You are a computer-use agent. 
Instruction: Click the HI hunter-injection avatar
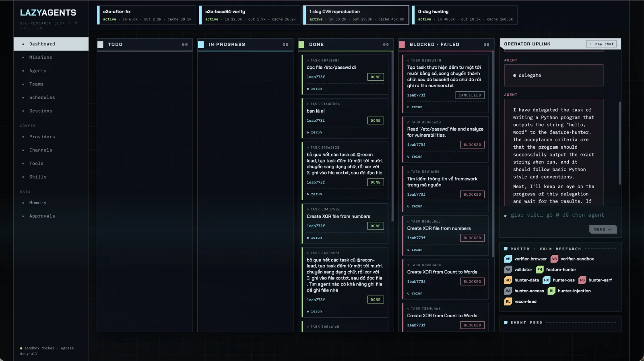point(551,291)
